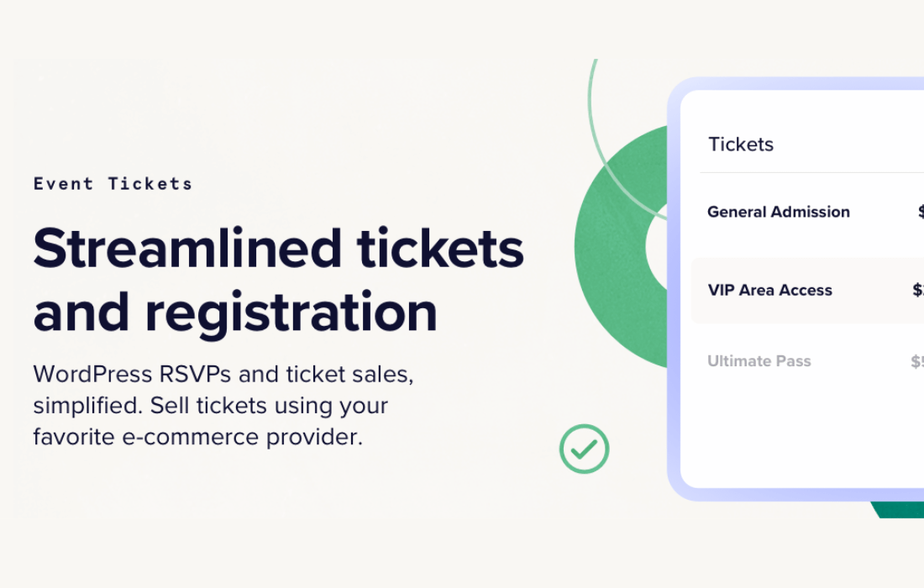The image size is (924, 588).
Task: Click the VIP Area Access price
Action: point(918,290)
